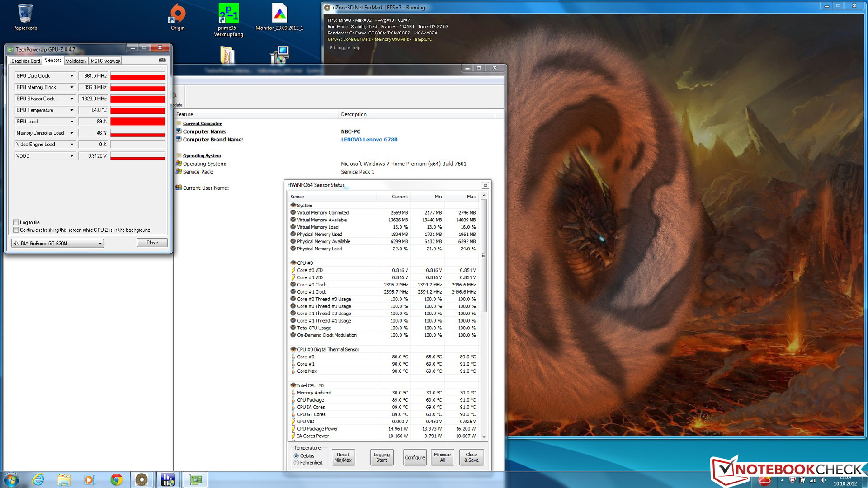Image resolution: width=868 pixels, height=488 pixels.
Task: Click the Operating System section icon
Action: coord(179,155)
